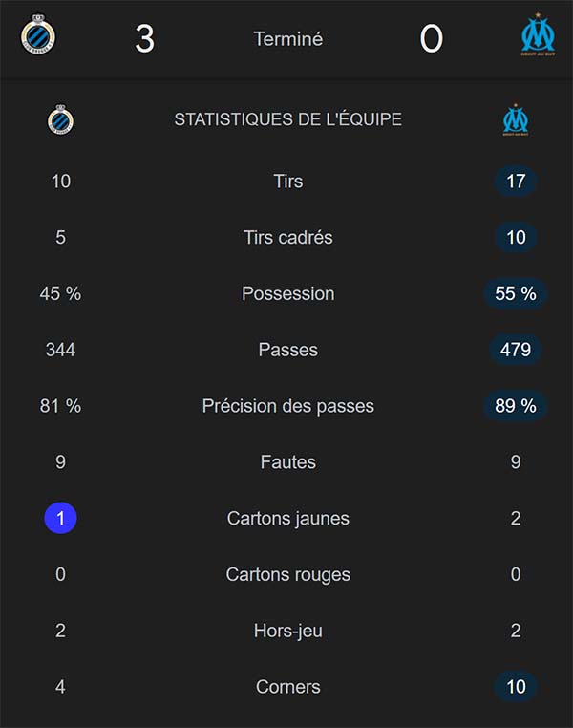Screen dimensions: 573x728
Task: Select Marseille's 89 % pass accuracy badge
Action: click(x=516, y=406)
